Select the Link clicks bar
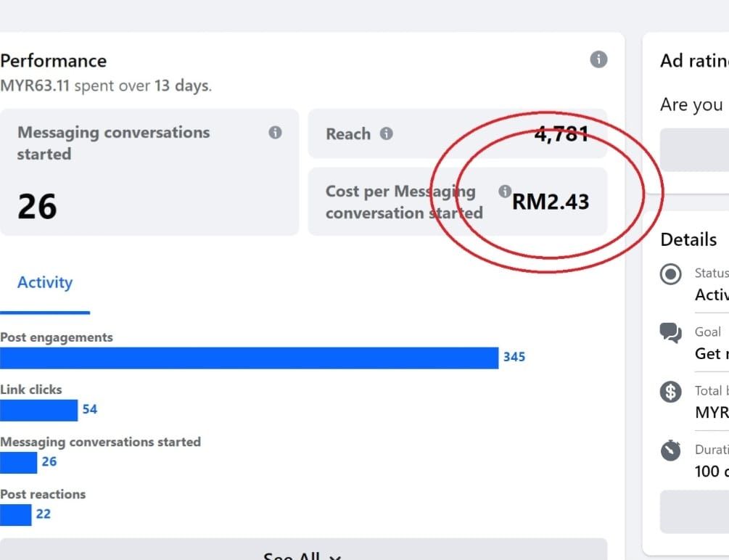The width and height of the screenshot is (729, 560). click(x=38, y=411)
